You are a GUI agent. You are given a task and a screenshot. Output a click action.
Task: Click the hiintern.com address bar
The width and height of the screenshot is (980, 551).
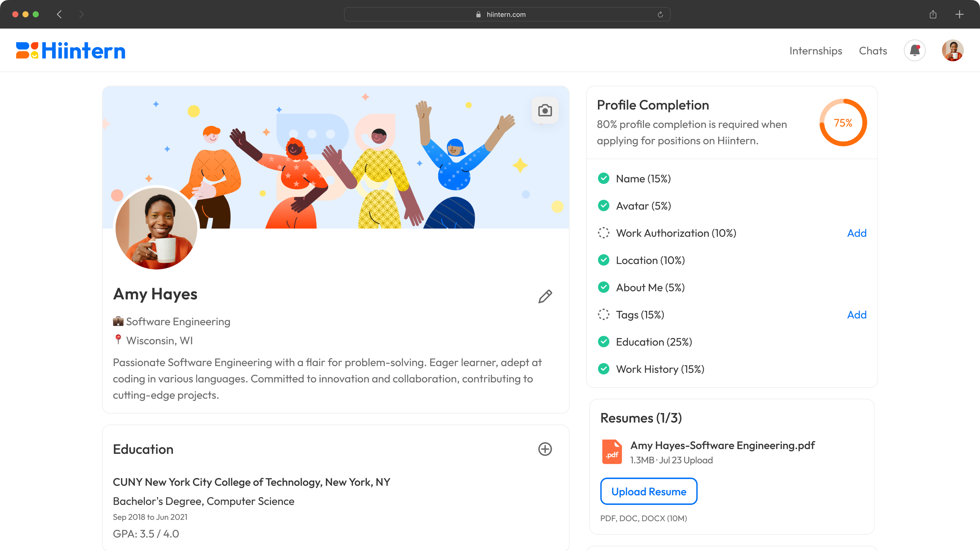click(x=507, y=14)
